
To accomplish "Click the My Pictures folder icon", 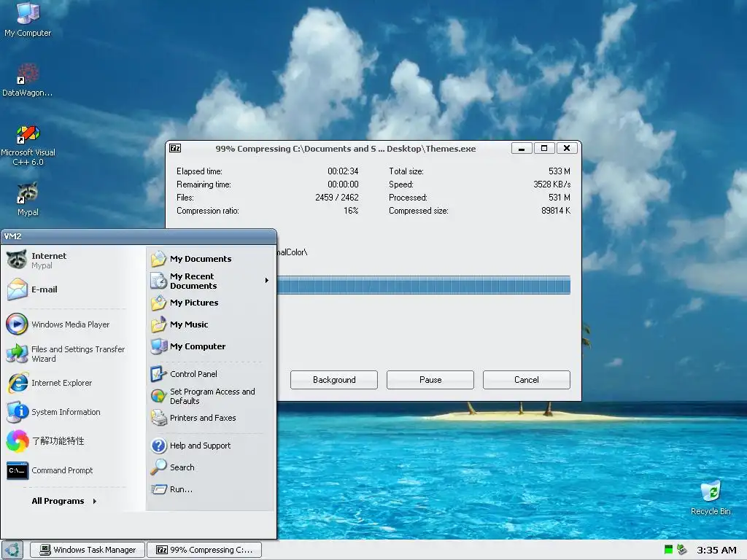I will [158, 303].
